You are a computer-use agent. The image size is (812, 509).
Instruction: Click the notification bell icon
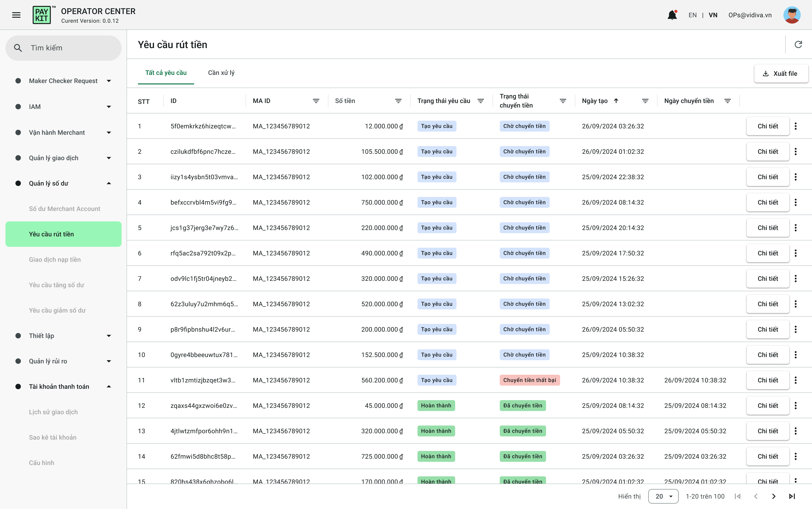(x=672, y=15)
